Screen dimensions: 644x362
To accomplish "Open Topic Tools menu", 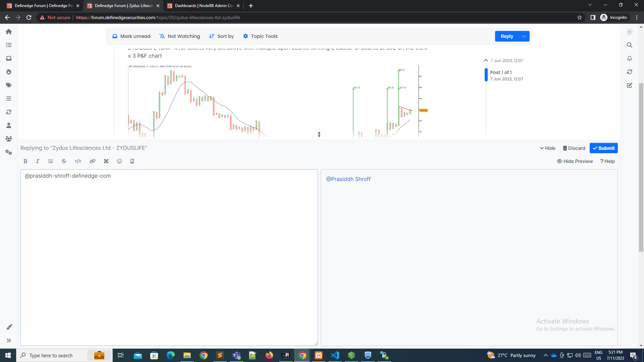I will pyautogui.click(x=260, y=36).
